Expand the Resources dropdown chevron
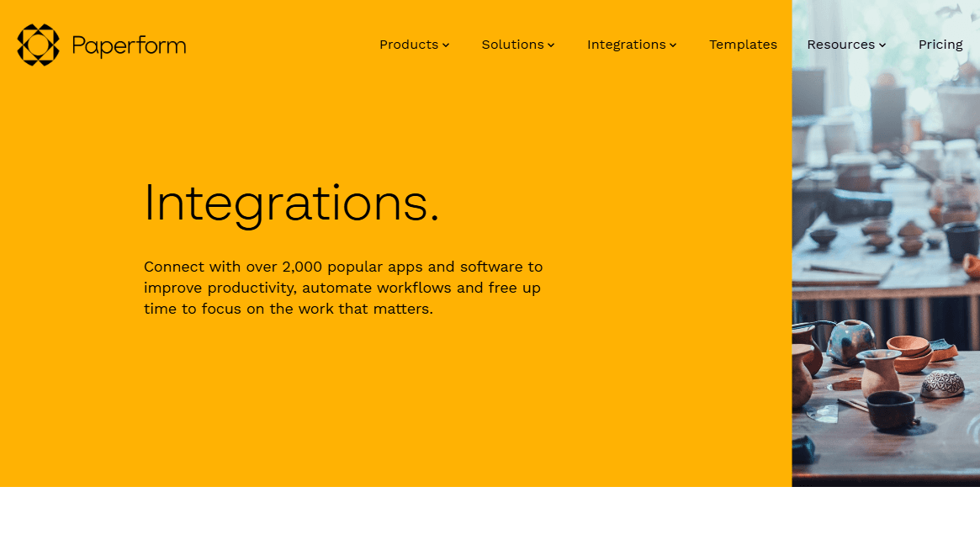The width and height of the screenshot is (980, 545). click(x=882, y=45)
